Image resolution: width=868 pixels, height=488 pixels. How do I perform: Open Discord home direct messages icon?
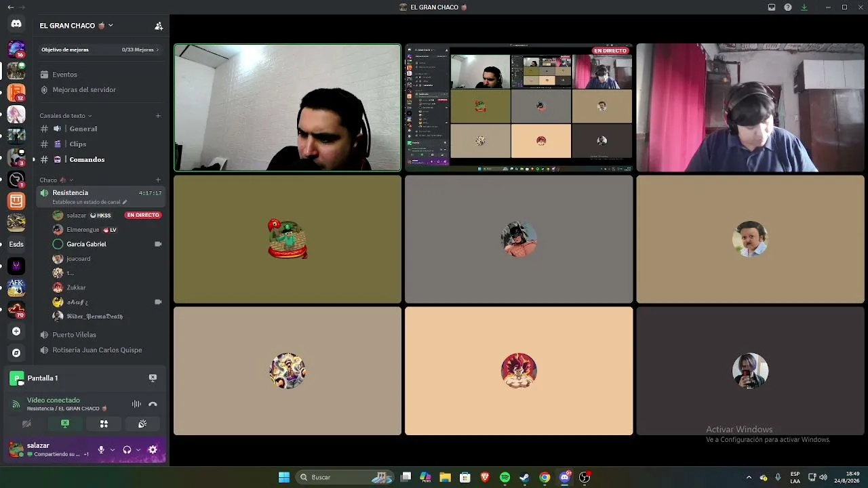(x=16, y=24)
